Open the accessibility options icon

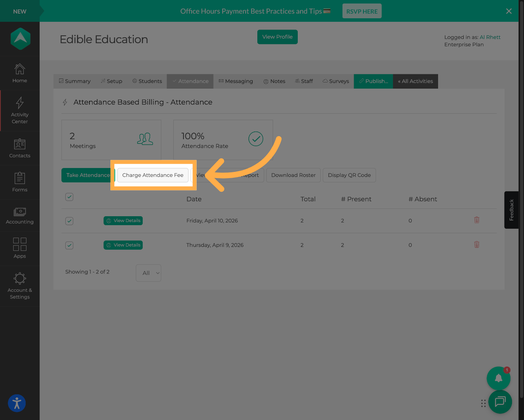coord(17,403)
